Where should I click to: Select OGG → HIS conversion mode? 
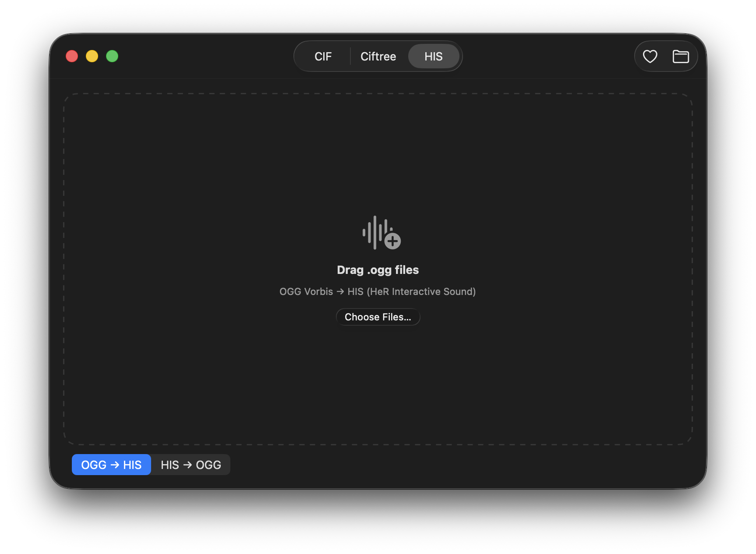click(x=111, y=465)
